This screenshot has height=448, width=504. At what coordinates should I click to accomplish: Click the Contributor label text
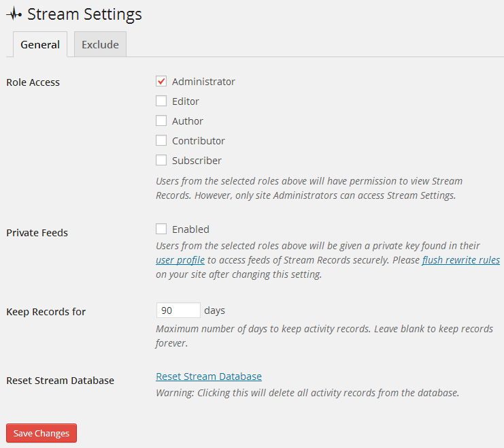click(199, 141)
